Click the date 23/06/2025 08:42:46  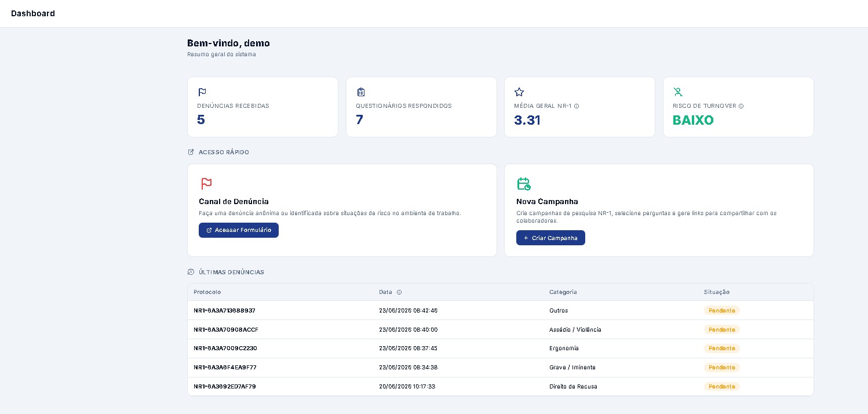pos(409,311)
